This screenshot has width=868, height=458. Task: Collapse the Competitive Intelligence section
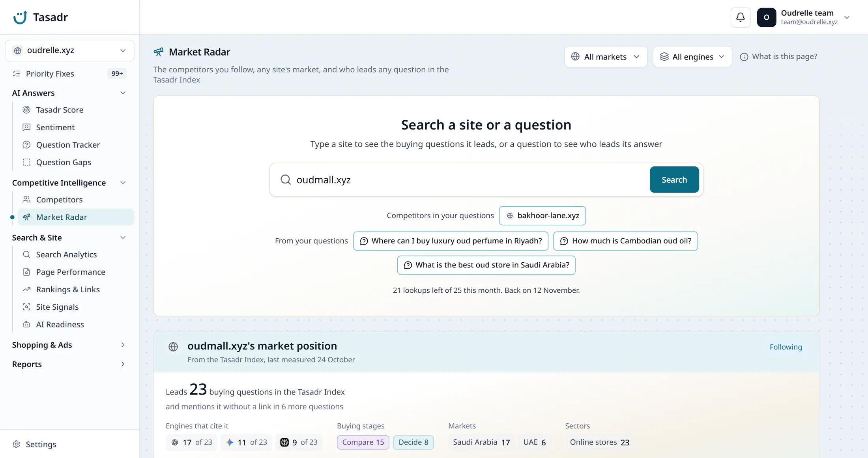[x=123, y=183]
